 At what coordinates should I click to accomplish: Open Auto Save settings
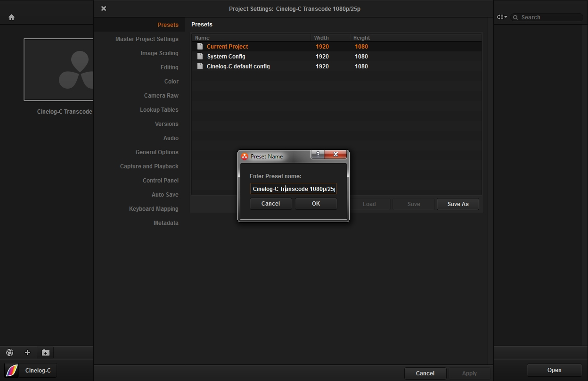pos(164,194)
